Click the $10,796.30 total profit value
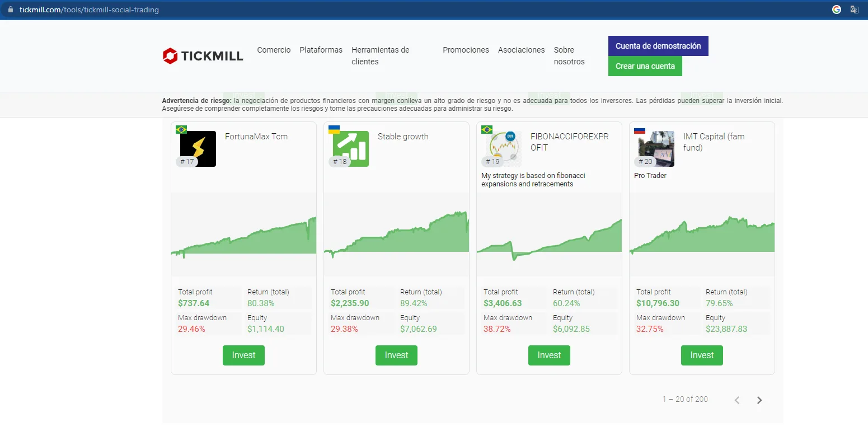The width and height of the screenshot is (868, 436). (x=658, y=303)
